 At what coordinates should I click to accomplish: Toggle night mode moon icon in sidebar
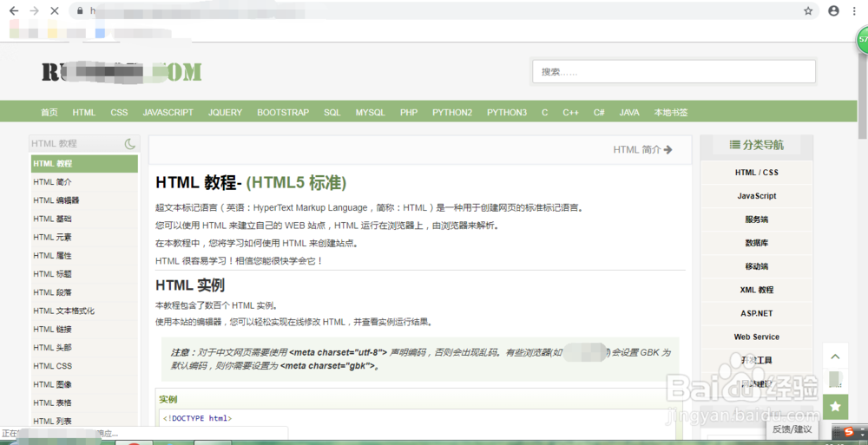pyautogui.click(x=130, y=144)
